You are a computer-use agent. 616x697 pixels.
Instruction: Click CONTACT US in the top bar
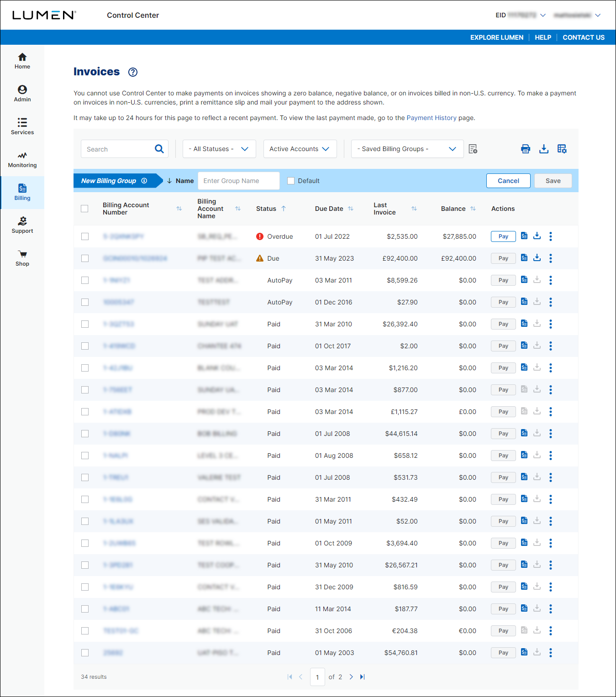coord(584,37)
